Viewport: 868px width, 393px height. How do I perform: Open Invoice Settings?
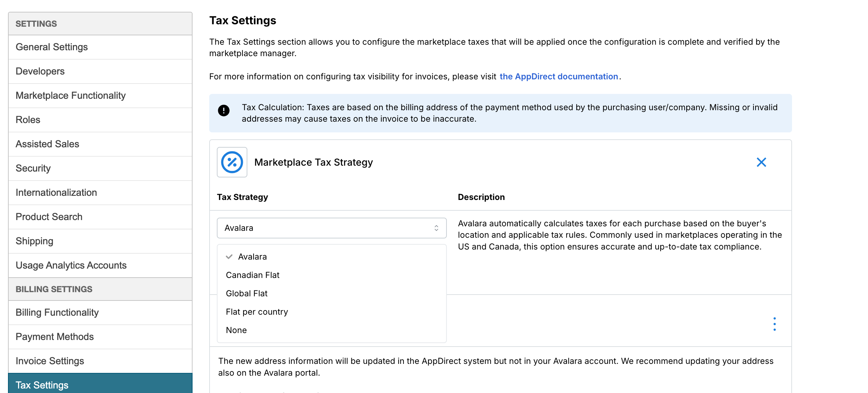50,361
